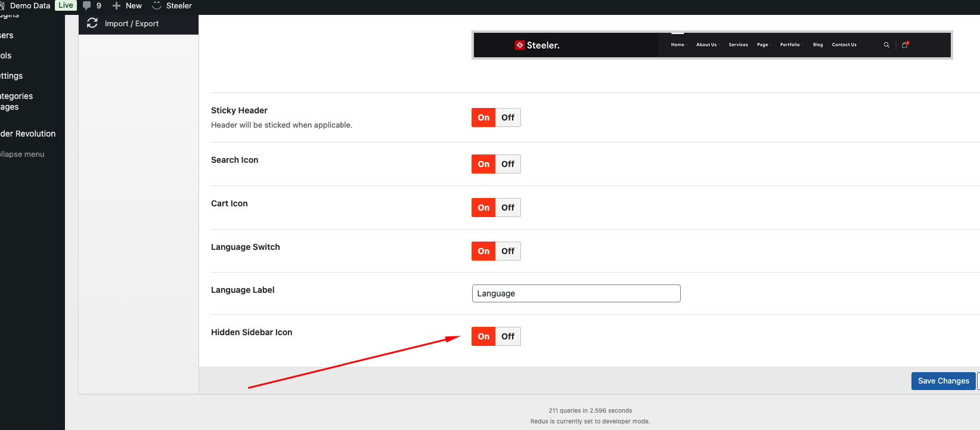Click Home in the header preview
The image size is (980, 430).
pos(678,45)
